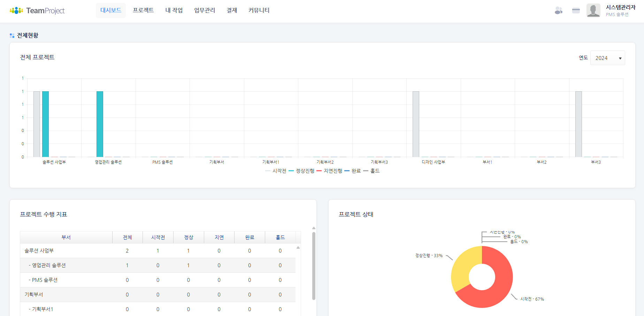Hide 지연진행 series via the legend

click(x=329, y=171)
